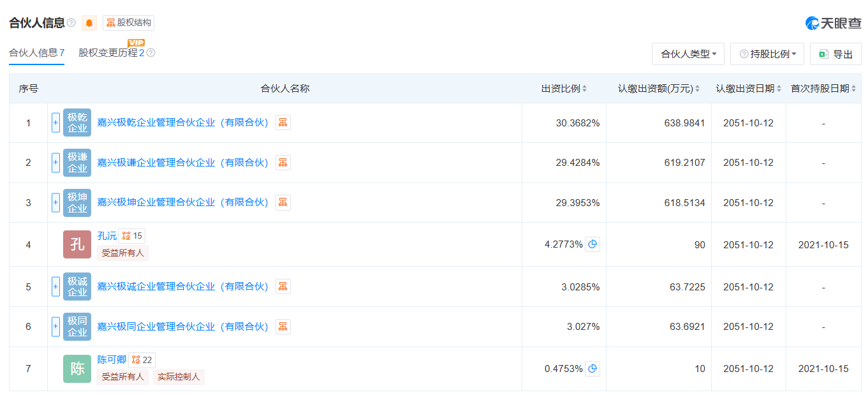Click the 极坤企业 logo thumbnail
This screenshot has height=395, width=868.
[77, 203]
